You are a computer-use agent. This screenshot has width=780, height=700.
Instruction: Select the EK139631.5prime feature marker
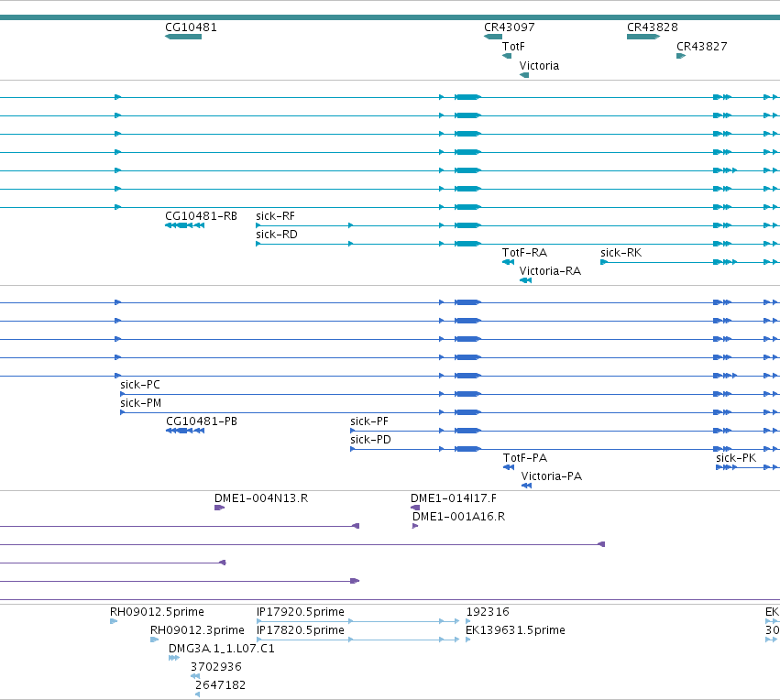pos(468,640)
